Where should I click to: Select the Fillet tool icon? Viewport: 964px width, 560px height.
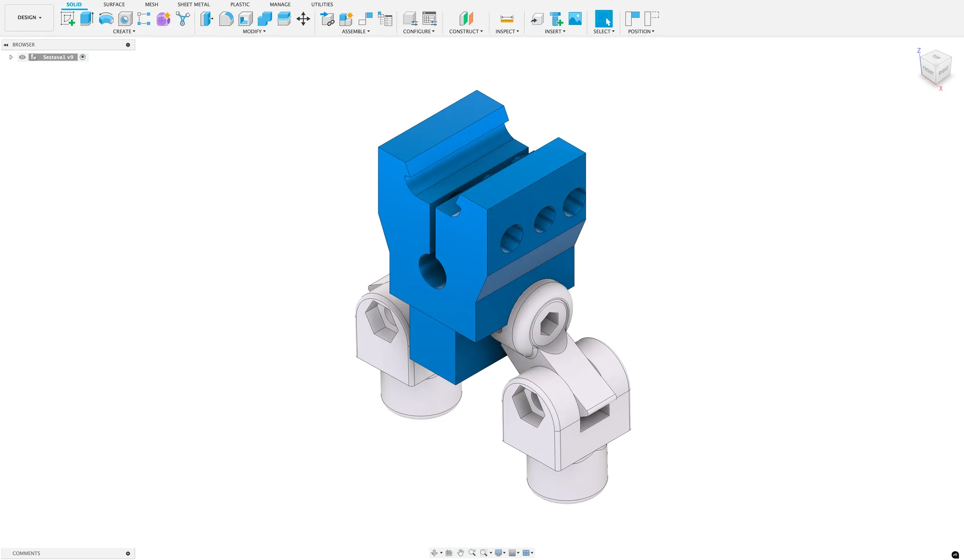click(x=226, y=19)
